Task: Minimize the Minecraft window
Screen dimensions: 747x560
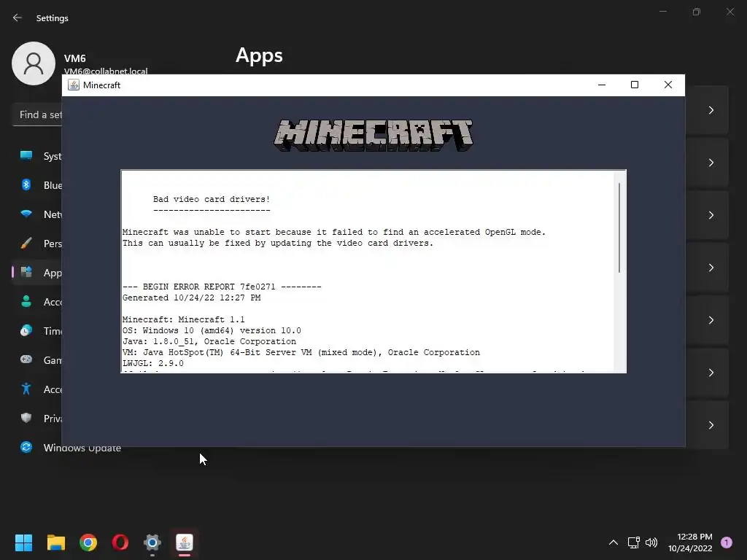Action: (x=602, y=85)
